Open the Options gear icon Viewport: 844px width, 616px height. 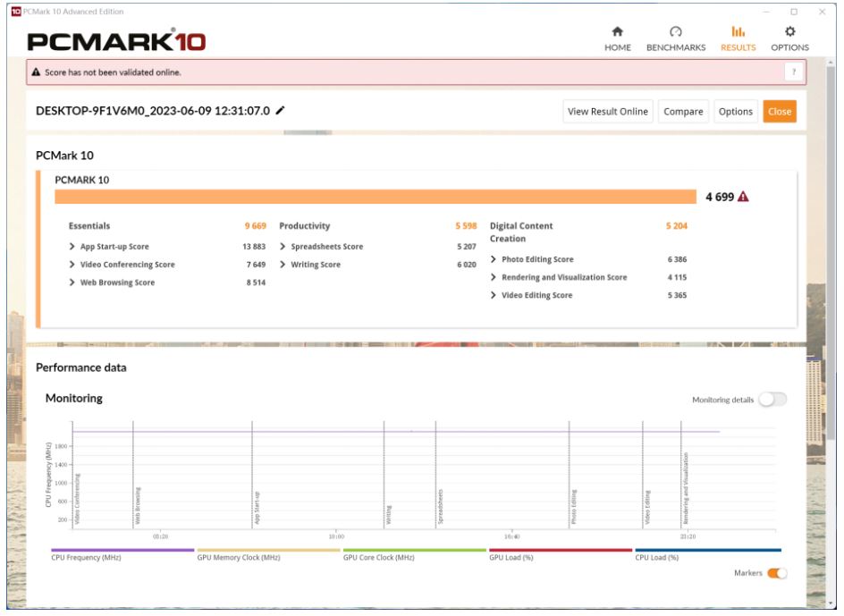[789, 31]
